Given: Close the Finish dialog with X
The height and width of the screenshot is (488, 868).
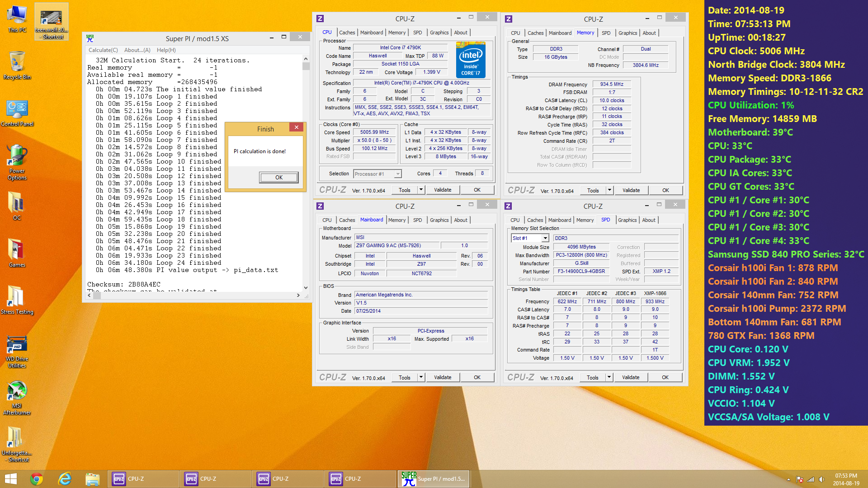Looking at the screenshot, I should point(297,127).
